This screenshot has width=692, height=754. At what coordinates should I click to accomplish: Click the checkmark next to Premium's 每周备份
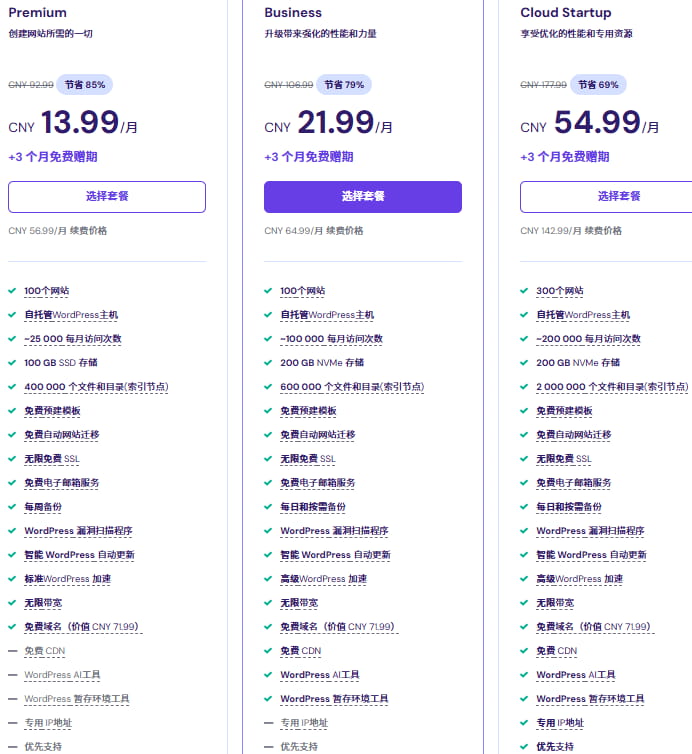click(12, 507)
